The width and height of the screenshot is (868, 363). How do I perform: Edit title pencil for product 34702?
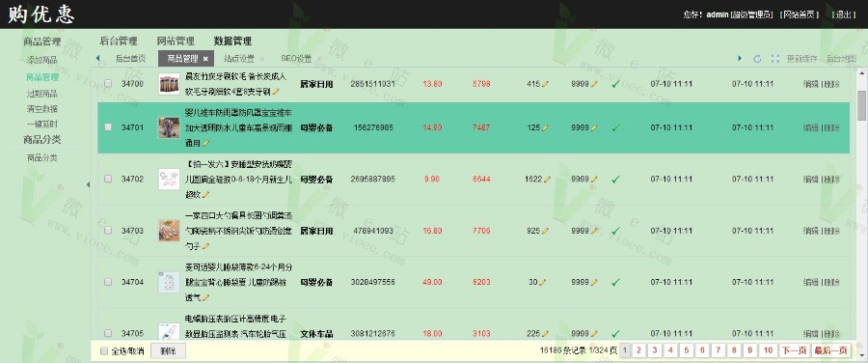(206, 194)
